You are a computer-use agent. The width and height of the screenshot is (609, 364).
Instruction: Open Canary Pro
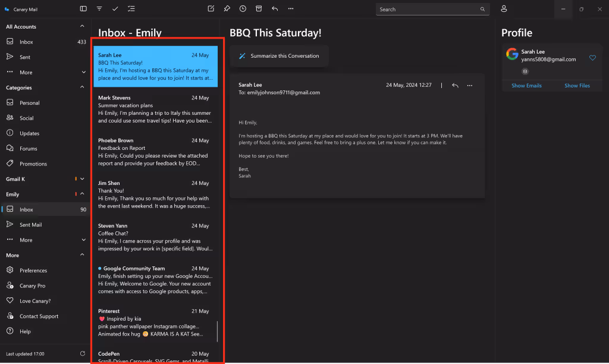(x=45, y=285)
